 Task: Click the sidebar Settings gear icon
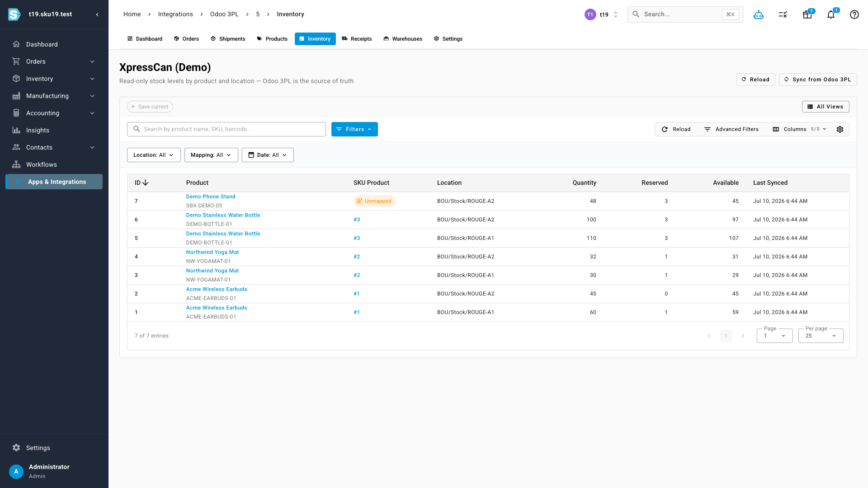(x=16, y=448)
